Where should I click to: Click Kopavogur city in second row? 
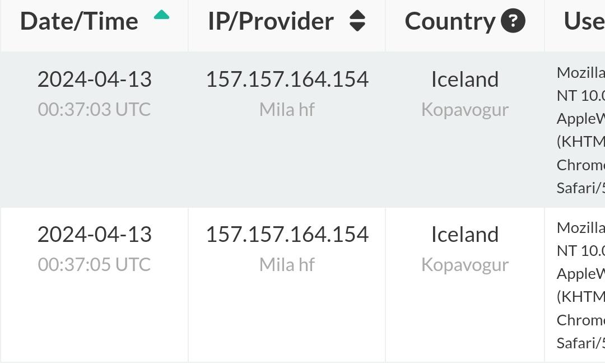click(x=465, y=265)
